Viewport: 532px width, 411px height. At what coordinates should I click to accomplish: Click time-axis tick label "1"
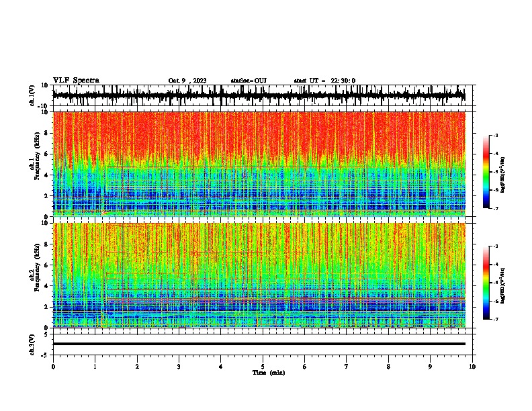point(95,367)
